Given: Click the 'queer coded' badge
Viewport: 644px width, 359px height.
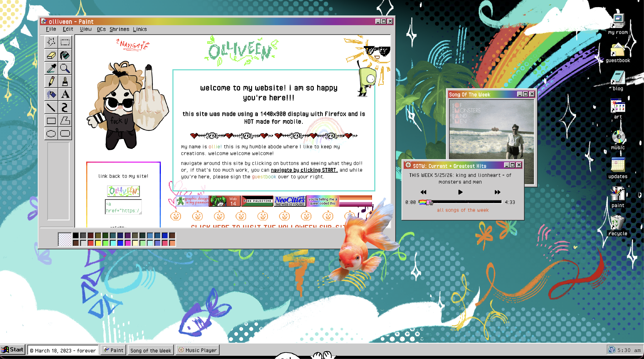Looking at the screenshot, I should tap(323, 201).
